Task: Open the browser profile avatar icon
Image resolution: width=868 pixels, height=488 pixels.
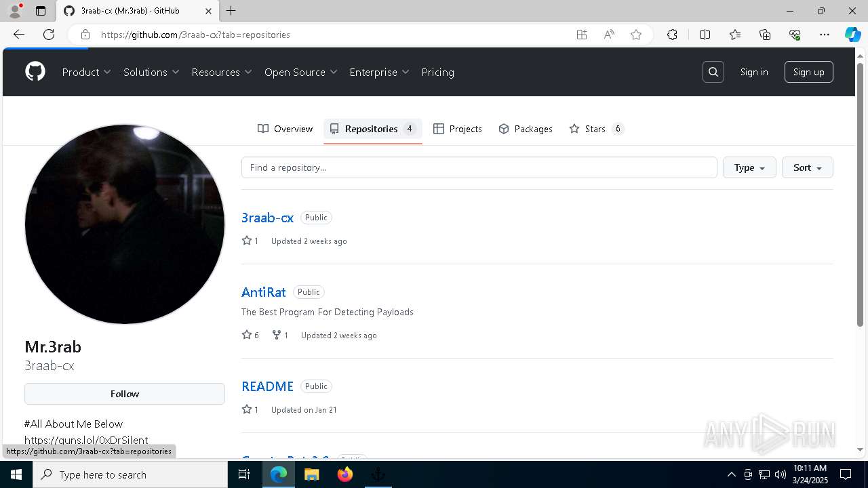Action: [15, 11]
